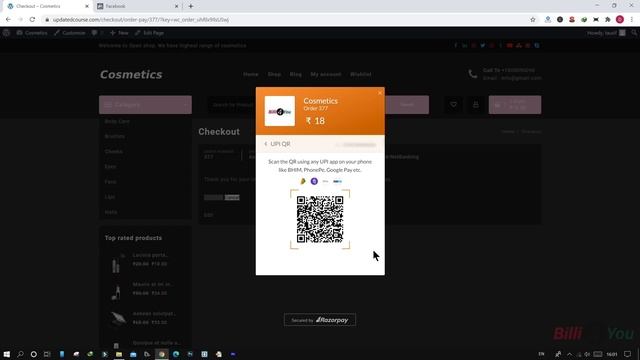Select Brushes category

(x=115, y=136)
